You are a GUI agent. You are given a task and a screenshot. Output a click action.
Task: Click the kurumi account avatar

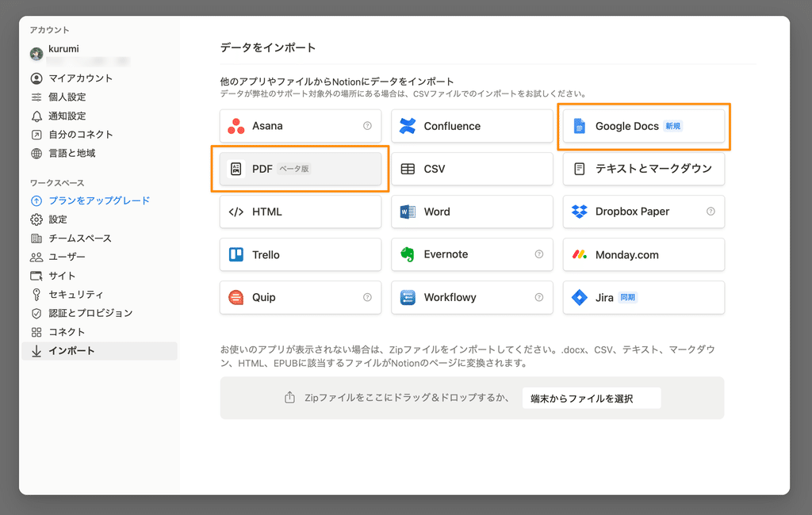coord(36,54)
